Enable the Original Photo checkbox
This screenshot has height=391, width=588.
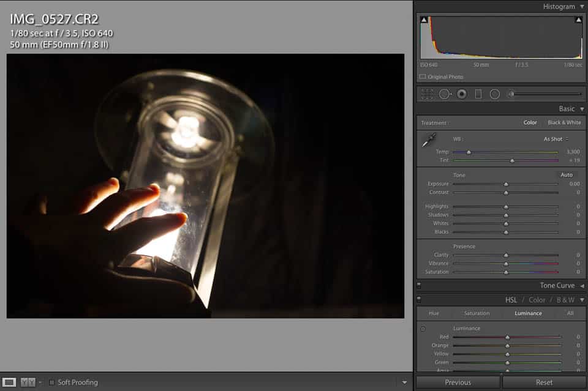coord(423,76)
